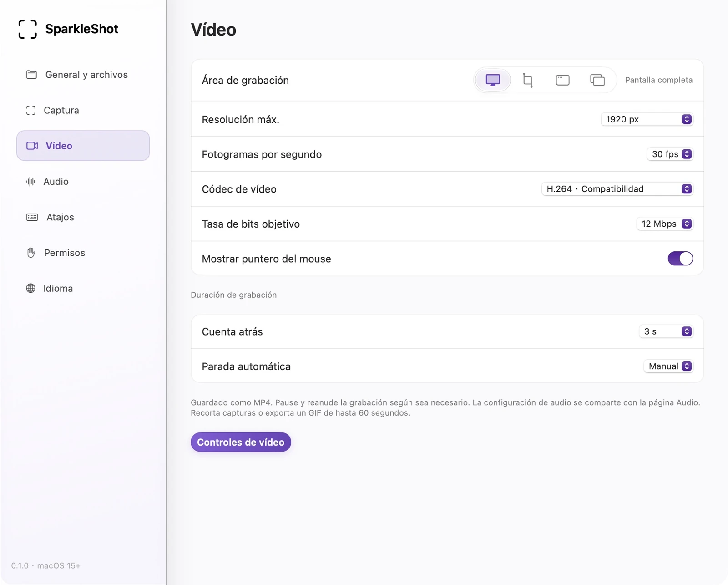Open the Idioma language page
Image resolution: width=728 pixels, height=585 pixels.
click(83, 288)
